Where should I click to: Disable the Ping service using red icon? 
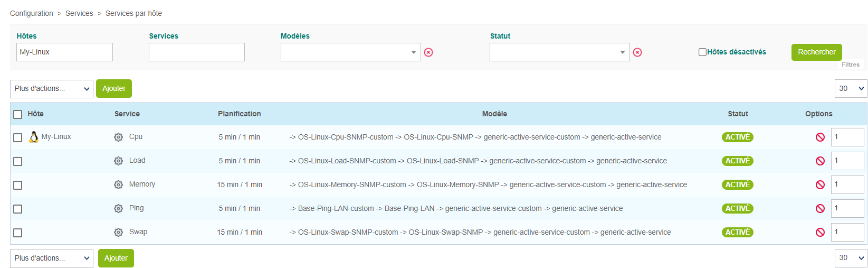coord(820,208)
